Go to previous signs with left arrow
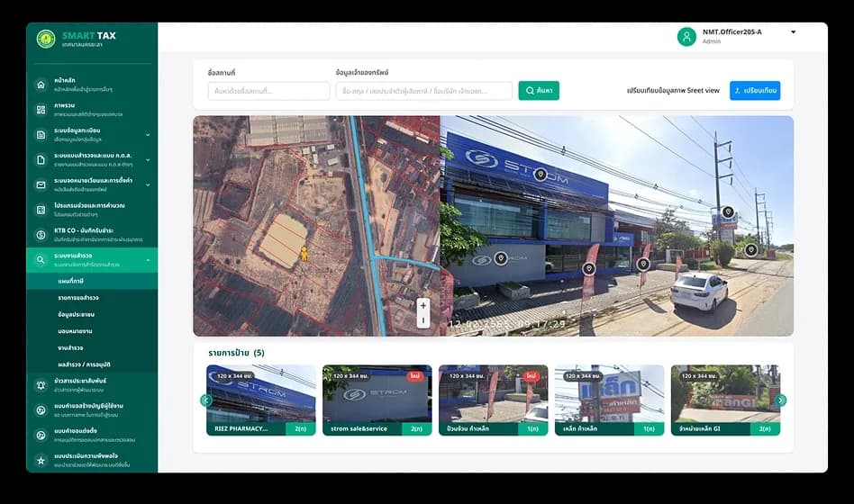This screenshot has width=854, height=504. coord(206,400)
